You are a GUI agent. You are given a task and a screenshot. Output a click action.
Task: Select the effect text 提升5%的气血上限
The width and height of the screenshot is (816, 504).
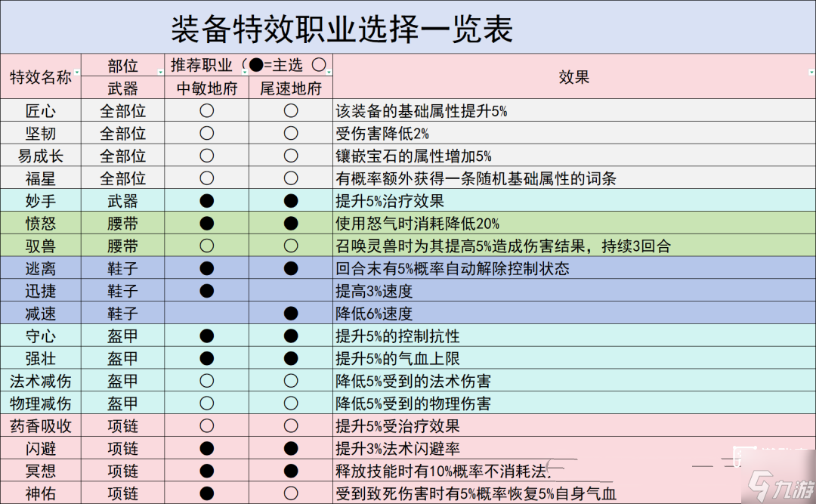coord(397,358)
